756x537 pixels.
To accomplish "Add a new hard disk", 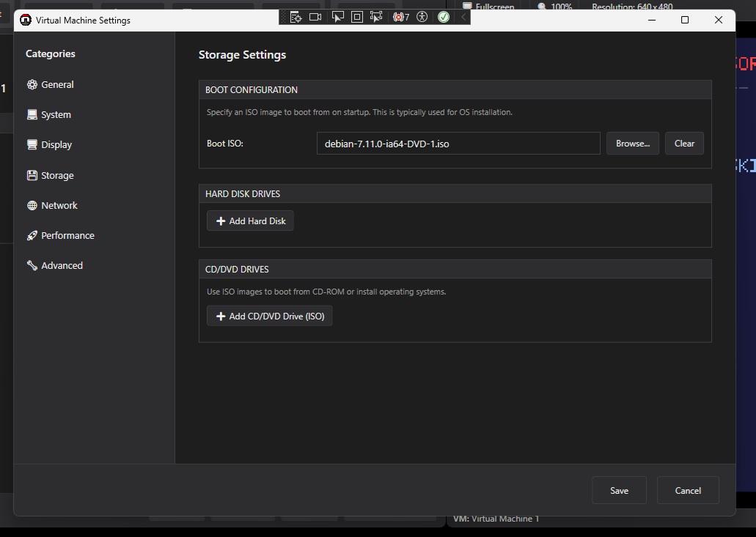I will [250, 221].
